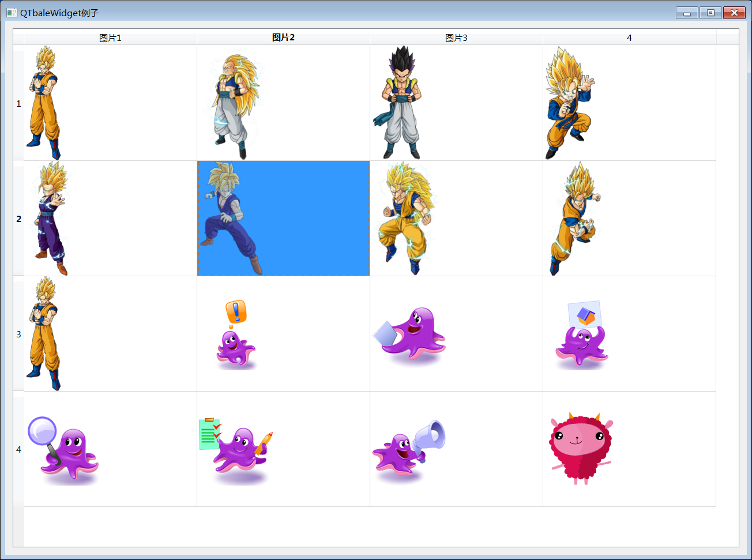
Task: Select the pink sheep icon
Action: point(581,448)
